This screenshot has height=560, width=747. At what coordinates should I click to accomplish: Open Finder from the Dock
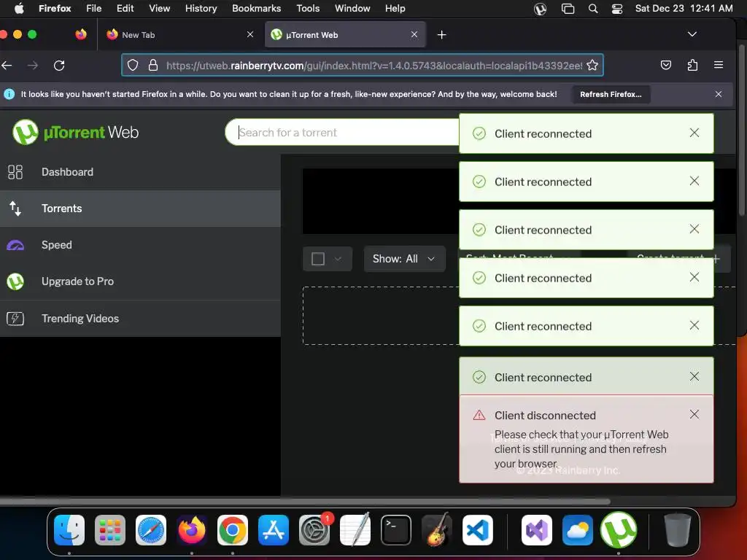(x=69, y=530)
